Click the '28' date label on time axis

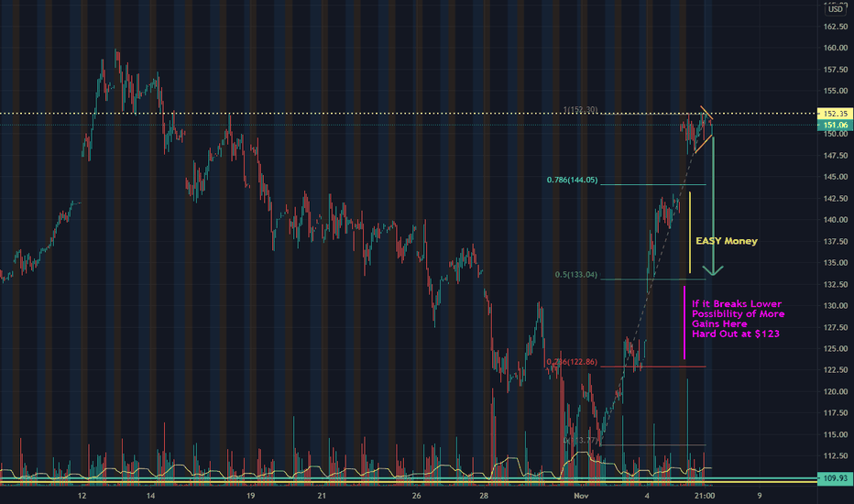[x=484, y=496]
